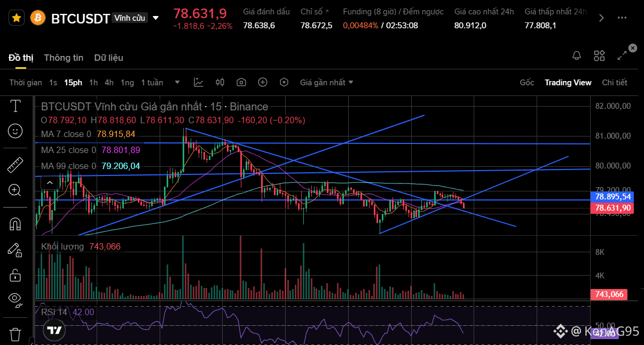The image size is (644, 345).
Task: Delete drawings with the trash icon
Action: pos(15,334)
